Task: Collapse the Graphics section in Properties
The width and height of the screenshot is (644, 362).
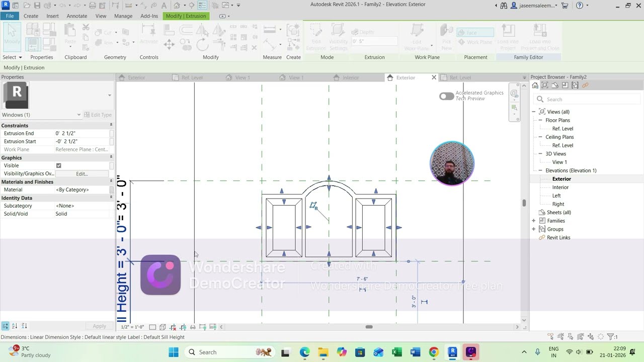Action: point(111,157)
